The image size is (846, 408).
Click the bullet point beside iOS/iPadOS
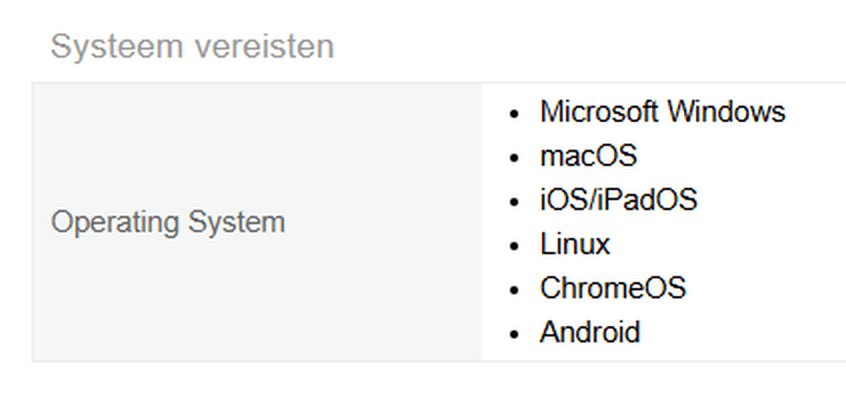(x=515, y=202)
